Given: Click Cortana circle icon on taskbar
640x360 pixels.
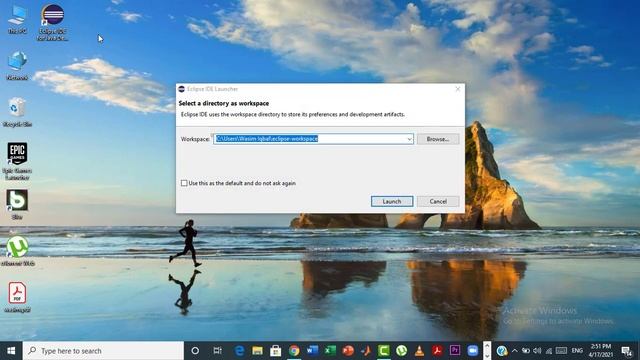Looking at the screenshot, I should point(195,351).
